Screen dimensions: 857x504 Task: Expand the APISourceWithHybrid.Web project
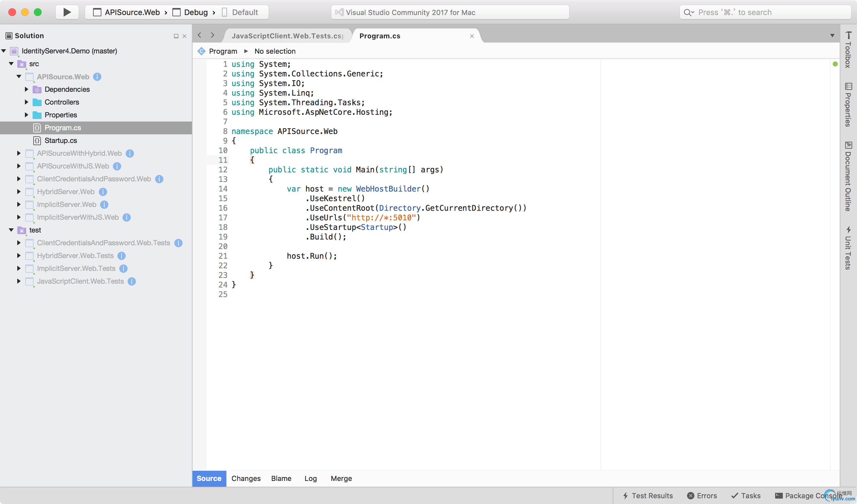coord(19,154)
